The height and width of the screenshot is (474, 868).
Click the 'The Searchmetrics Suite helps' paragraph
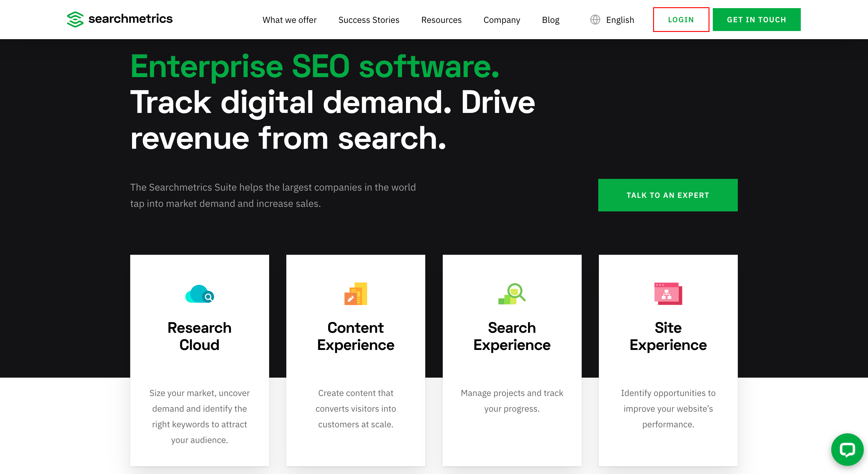(x=273, y=195)
